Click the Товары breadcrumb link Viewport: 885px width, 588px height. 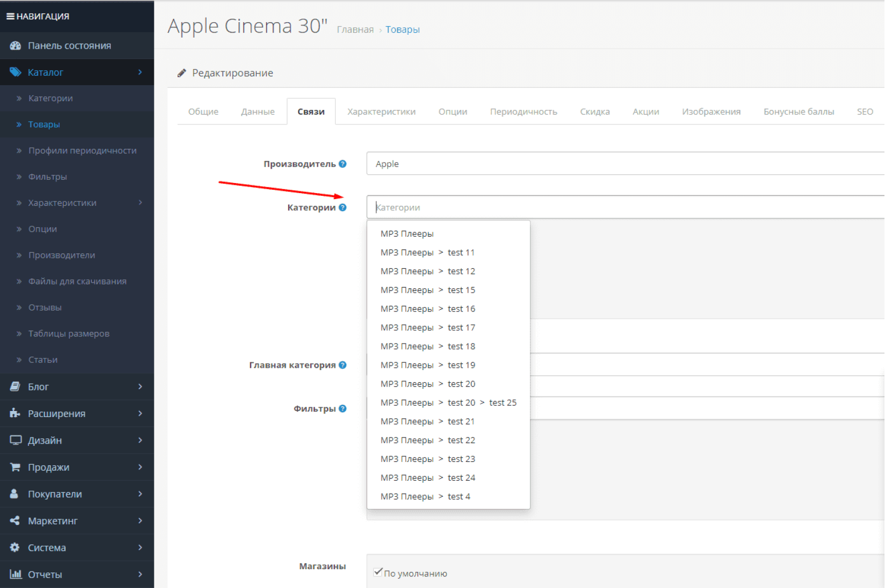[402, 30]
